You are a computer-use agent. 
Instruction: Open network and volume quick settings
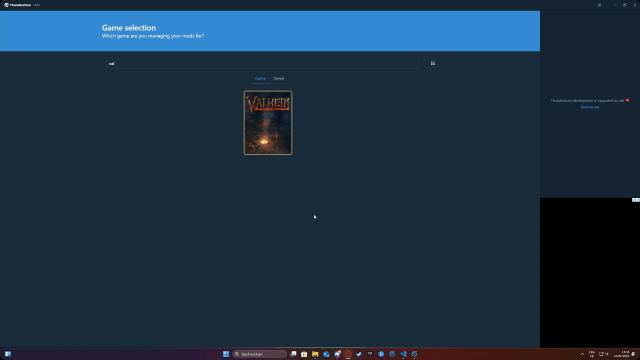point(604,354)
